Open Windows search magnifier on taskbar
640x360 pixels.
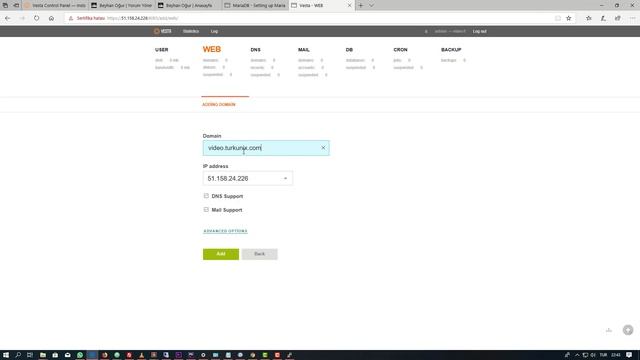tap(18, 355)
